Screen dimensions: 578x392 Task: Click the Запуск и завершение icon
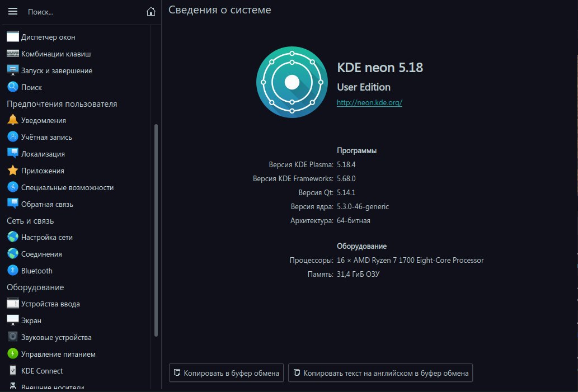[12, 70]
